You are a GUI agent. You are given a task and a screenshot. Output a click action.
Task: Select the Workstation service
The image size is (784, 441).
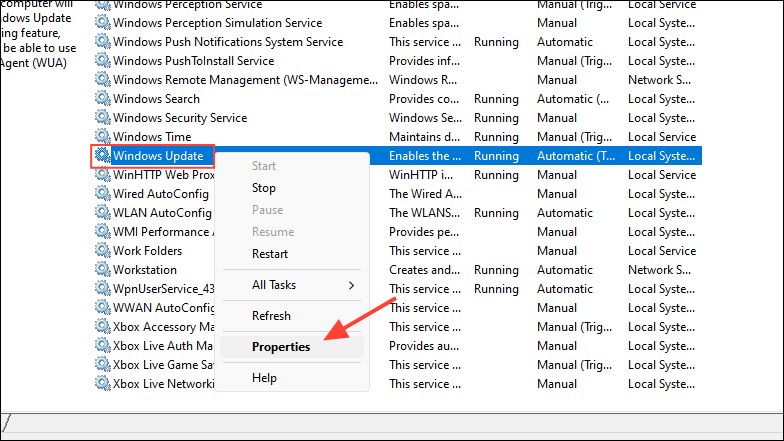[144, 270]
